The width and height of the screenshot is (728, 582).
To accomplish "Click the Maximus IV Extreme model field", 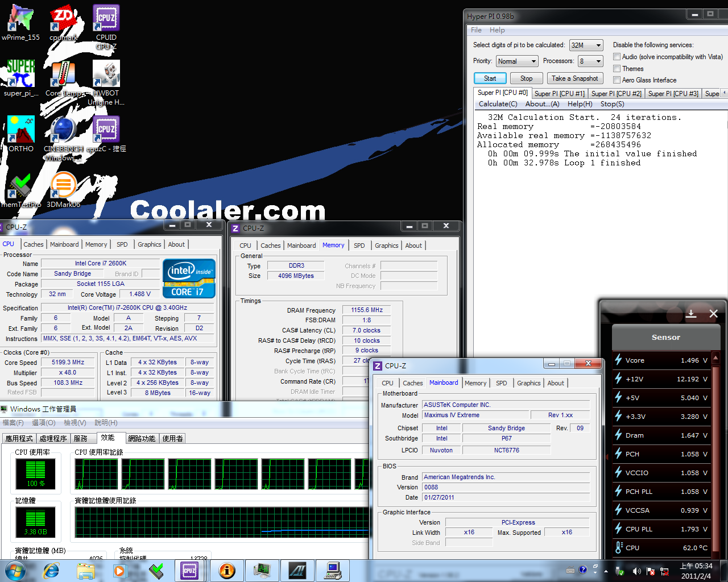I will pyautogui.click(x=475, y=415).
